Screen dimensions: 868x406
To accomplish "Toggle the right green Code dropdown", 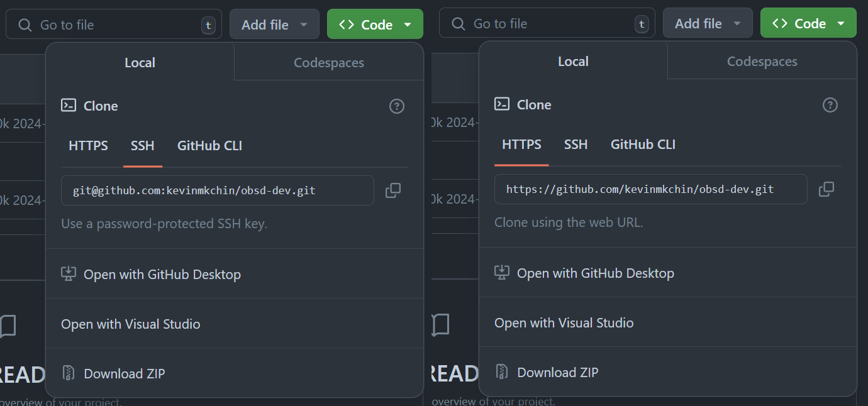I will tap(808, 23).
